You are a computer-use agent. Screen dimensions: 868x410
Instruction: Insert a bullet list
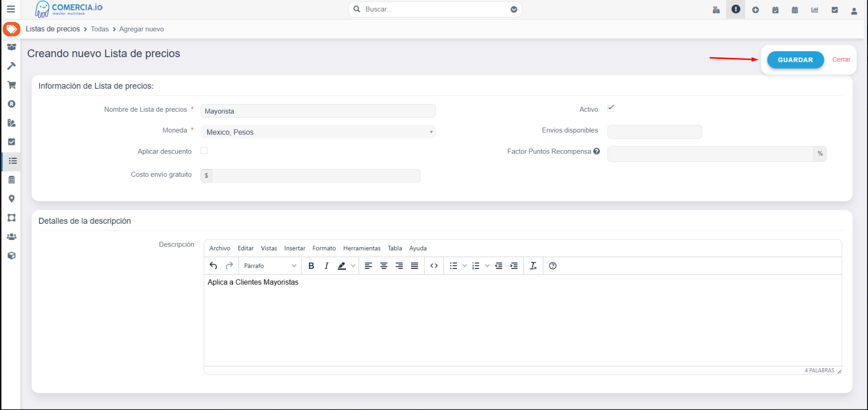(x=454, y=266)
